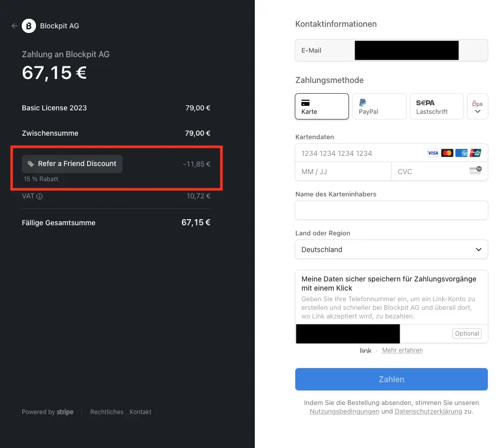The image size is (503, 448).
Task: Click the card number input field
Action: (360, 153)
